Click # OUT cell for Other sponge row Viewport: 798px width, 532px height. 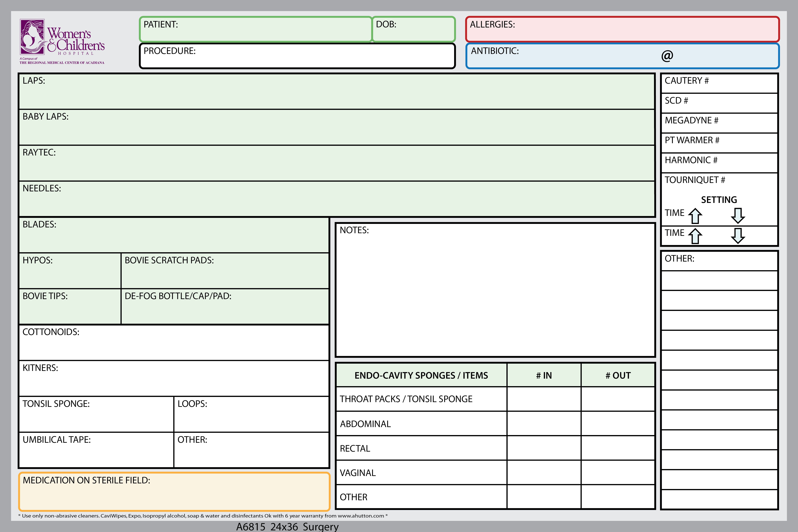[x=618, y=497]
